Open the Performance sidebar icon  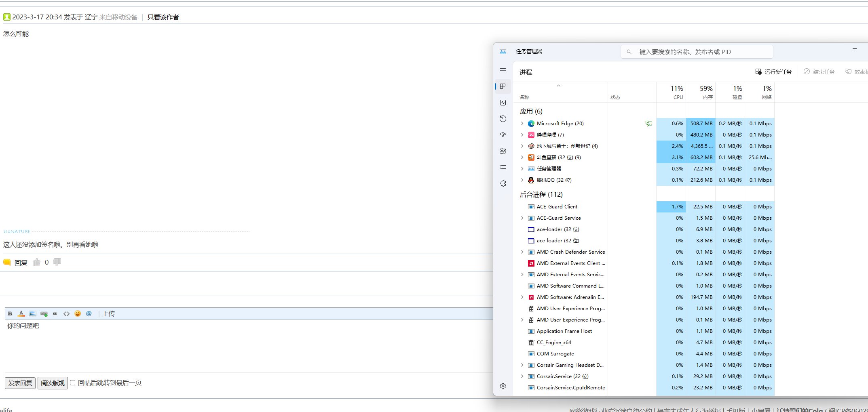[x=503, y=103]
